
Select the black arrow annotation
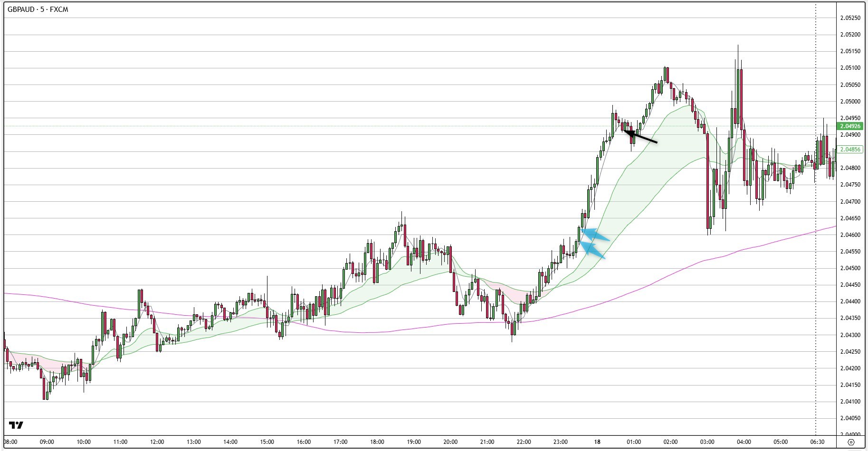pyautogui.click(x=640, y=136)
